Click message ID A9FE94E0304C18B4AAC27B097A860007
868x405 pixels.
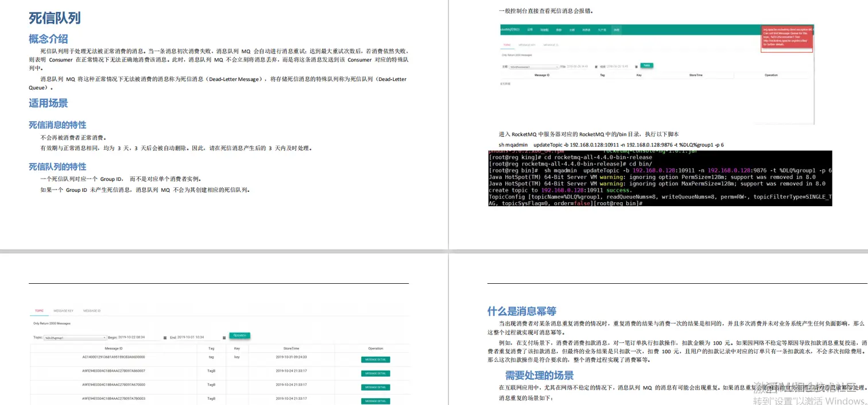tap(114, 371)
